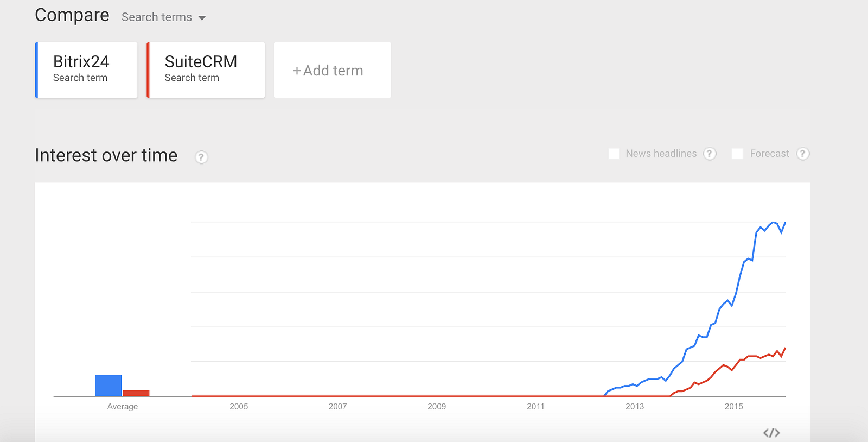Screen dimensions: 868x442
Task: Click the Interest over time heading
Action: [x=106, y=156]
